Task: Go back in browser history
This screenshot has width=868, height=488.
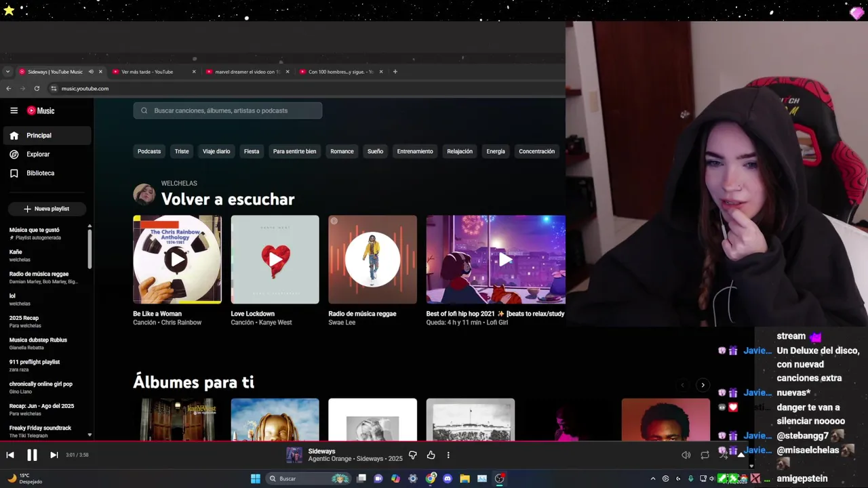Action: [x=8, y=88]
